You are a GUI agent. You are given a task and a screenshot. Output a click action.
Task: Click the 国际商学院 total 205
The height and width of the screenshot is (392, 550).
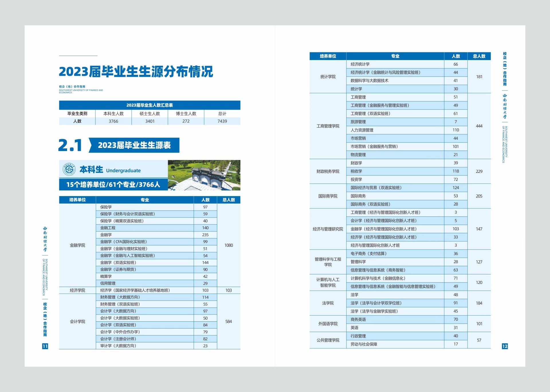pyautogui.click(x=479, y=196)
